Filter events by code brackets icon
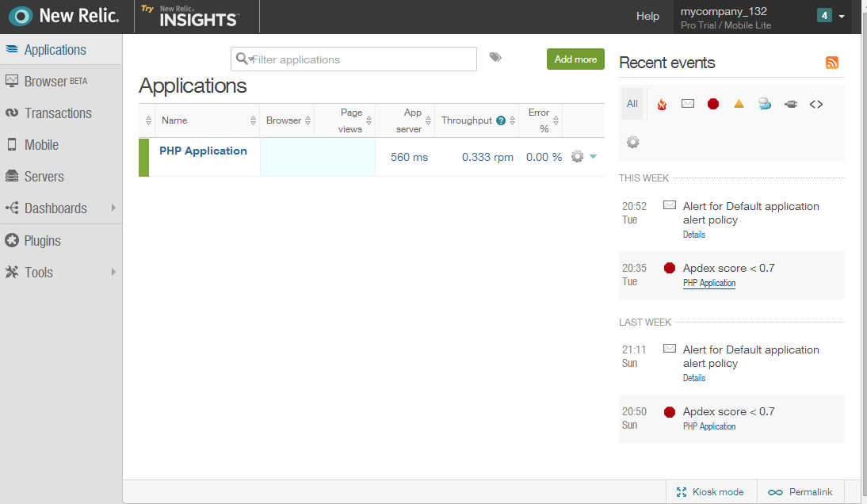The width and height of the screenshot is (867, 504). 816,104
